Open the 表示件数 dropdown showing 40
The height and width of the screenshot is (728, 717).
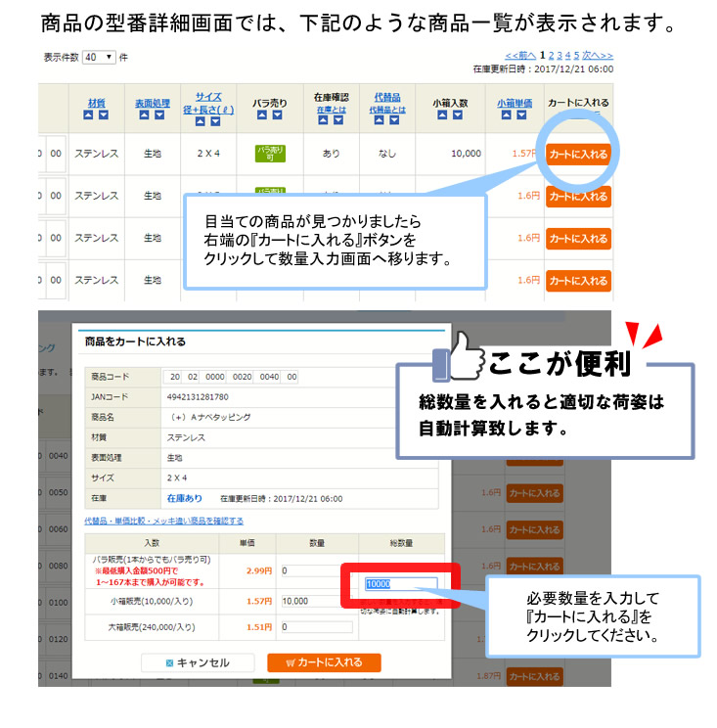[x=99, y=58]
